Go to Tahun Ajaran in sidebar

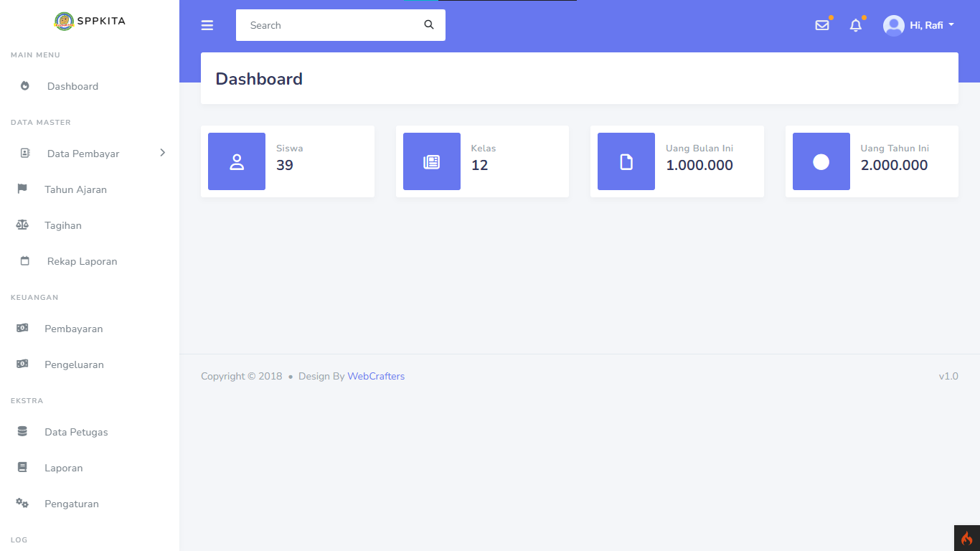click(x=75, y=189)
